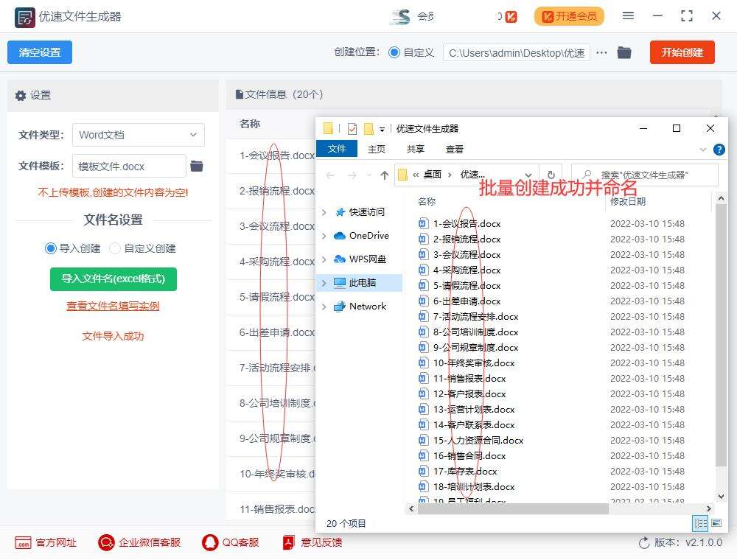Open the 查看文件名填写实例 link
The width and height of the screenshot is (737, 560).
(x=113, y=306)
